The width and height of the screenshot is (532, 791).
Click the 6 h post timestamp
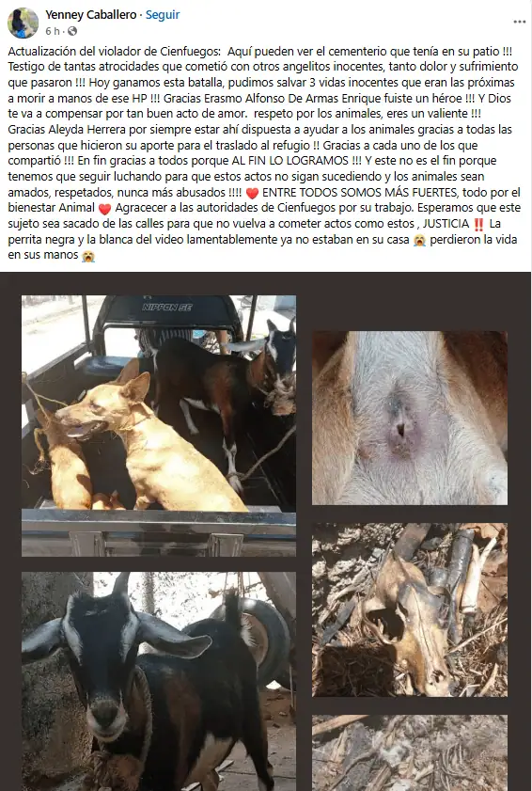pos(53,31)
